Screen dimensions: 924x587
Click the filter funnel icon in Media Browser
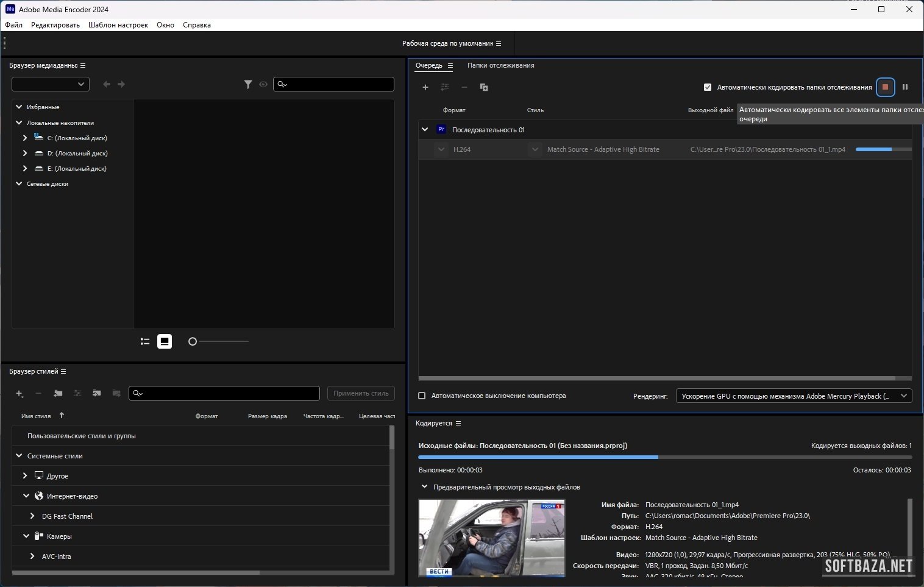248,84
